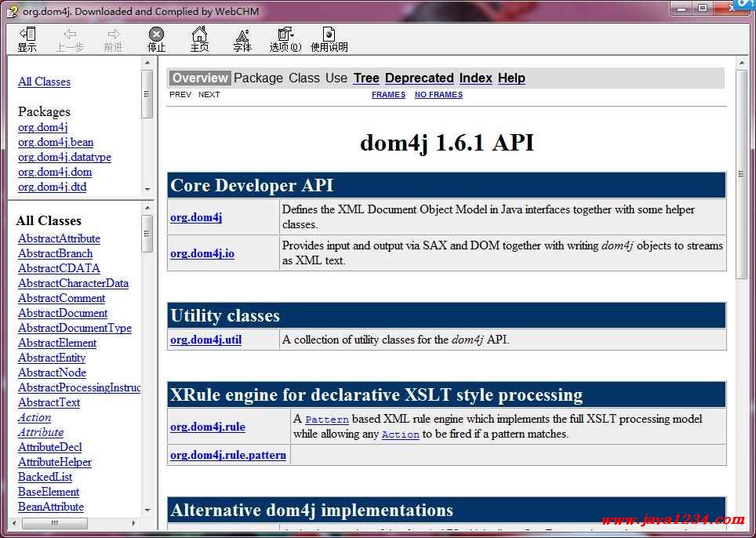Select AbstractElement in the class list
Screen dimensions: 756x538
click(x=57, y=343)
